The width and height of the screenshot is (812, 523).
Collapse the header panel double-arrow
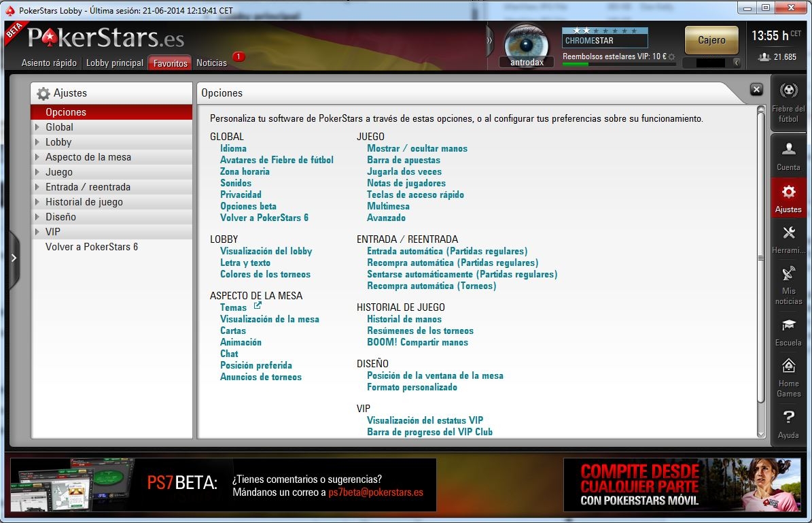pyautogui.click(x=489, y=40)
